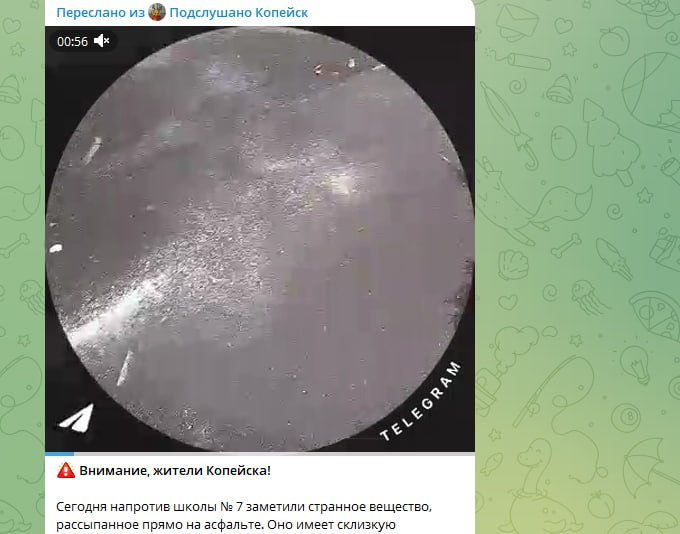Open the Подслушано Копейск channel avatar

(x=157, y=12)
